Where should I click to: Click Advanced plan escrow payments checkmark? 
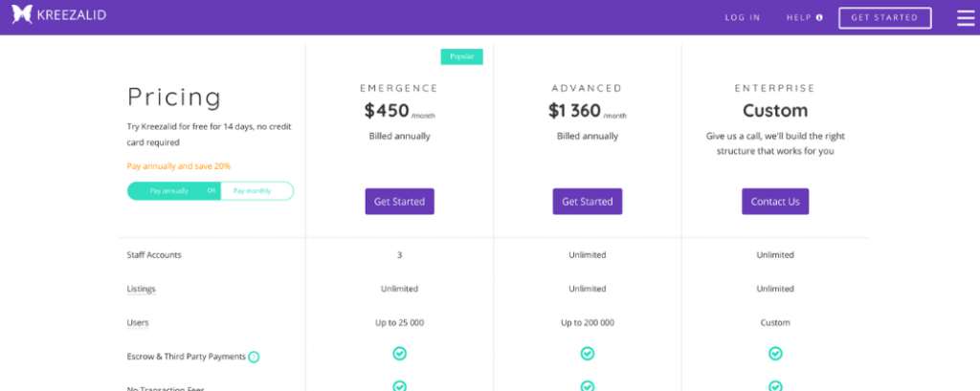pyautogui.click(x=588, y=354)
